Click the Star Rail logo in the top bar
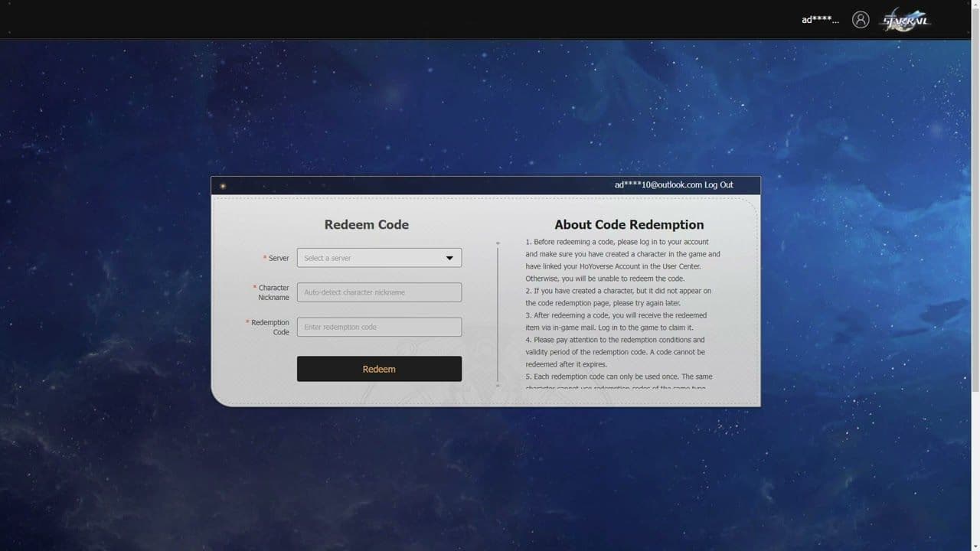Image resolution: width=980 pixels, height=551 pixels. coord(907,20)
